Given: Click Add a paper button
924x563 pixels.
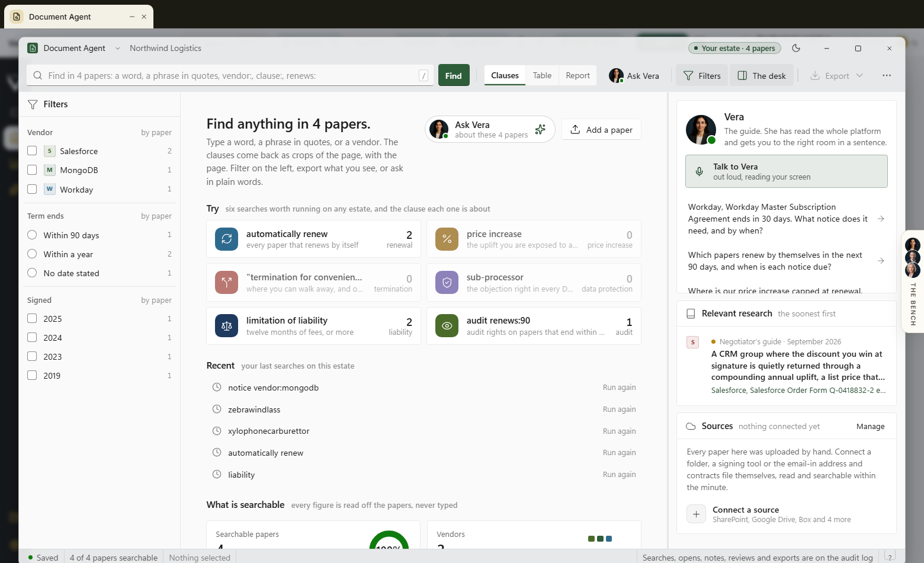Looking at the screenshot, I should (x=601, y=130).
